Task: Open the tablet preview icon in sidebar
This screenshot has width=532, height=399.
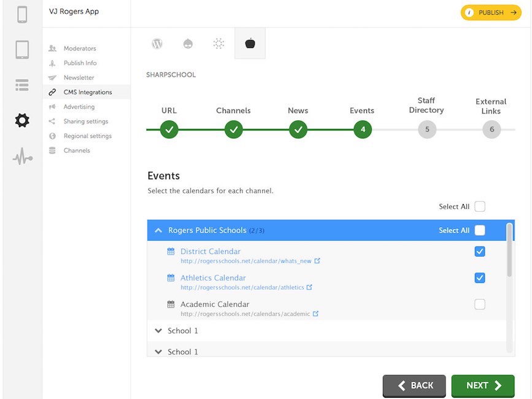Action: (22, 50)
